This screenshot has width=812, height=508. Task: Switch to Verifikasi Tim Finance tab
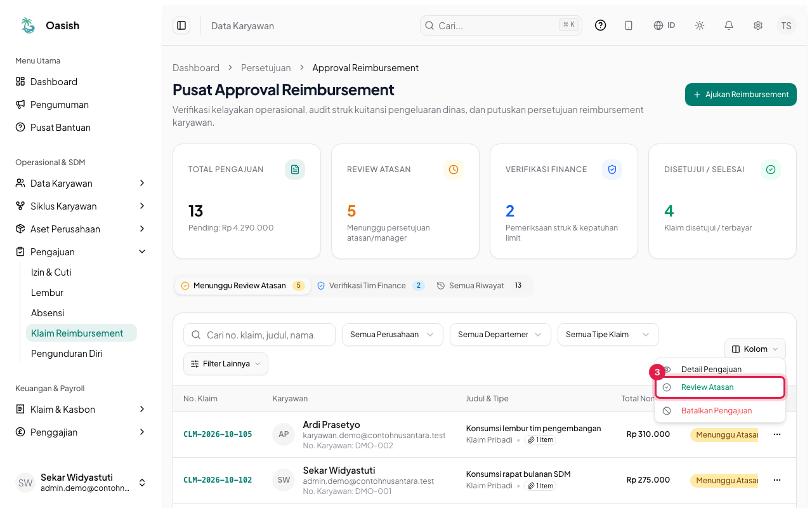pyautogui.click(x=371, y=286)
